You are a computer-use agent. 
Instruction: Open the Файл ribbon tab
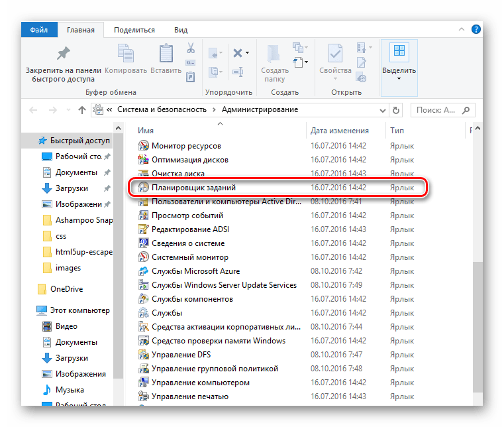[x=39, y=30]
